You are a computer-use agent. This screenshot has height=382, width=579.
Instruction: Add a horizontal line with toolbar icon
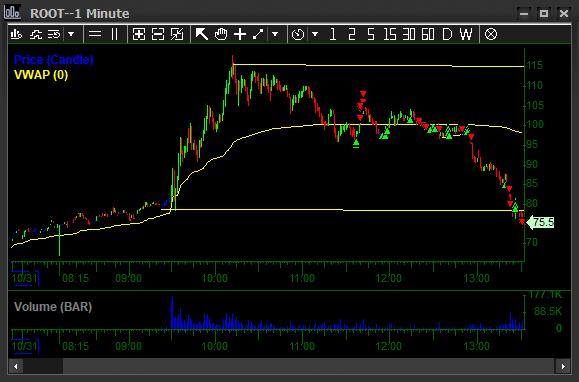pyautogui.click(x=95, y=34)
